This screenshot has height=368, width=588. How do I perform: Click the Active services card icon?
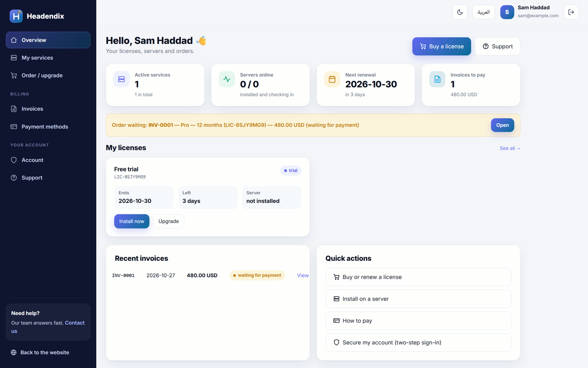[x=121, y=79]
